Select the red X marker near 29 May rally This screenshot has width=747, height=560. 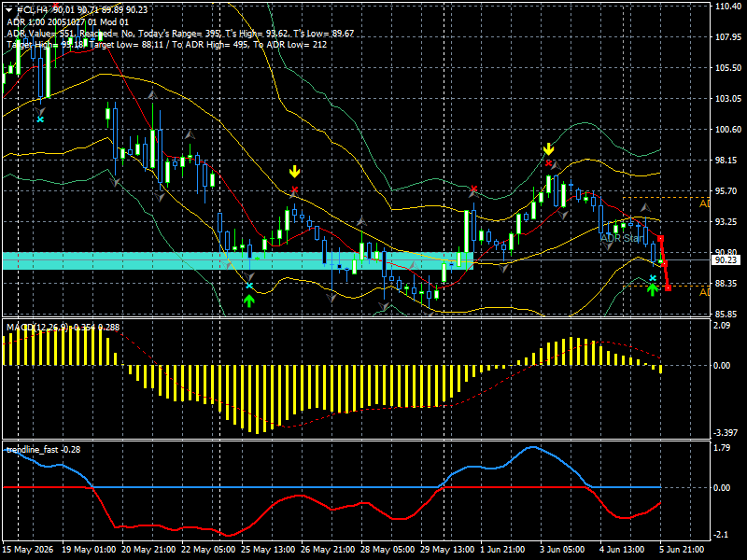pyautogui.click(x=473, y=189)
